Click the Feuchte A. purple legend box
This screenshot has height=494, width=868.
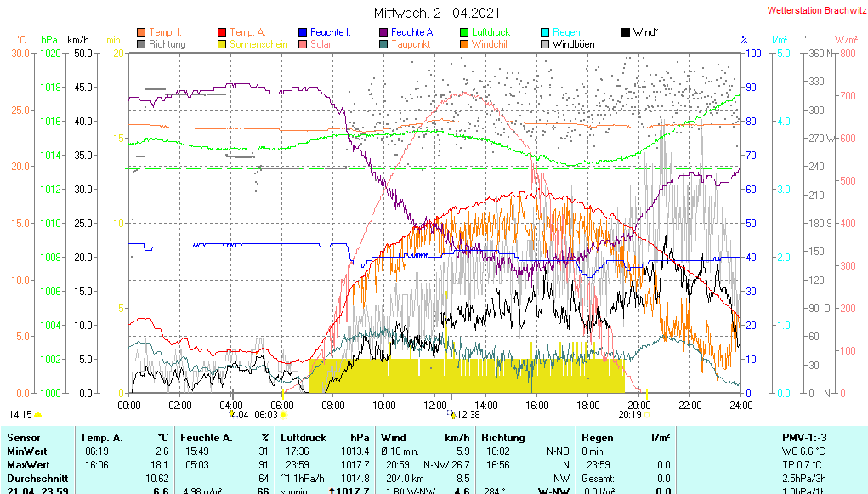point(383,32)
